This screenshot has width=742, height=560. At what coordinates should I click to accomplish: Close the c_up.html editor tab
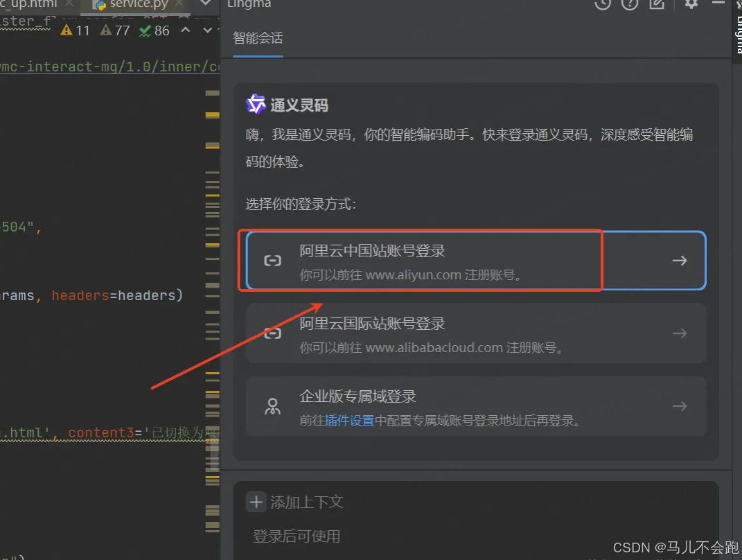tap(69, 3)
